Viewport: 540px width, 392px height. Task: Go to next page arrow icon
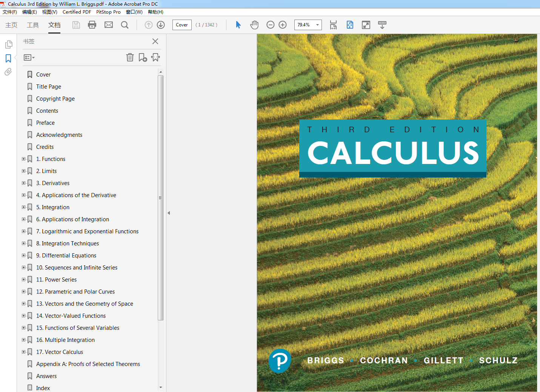click(x=161, y=25)
